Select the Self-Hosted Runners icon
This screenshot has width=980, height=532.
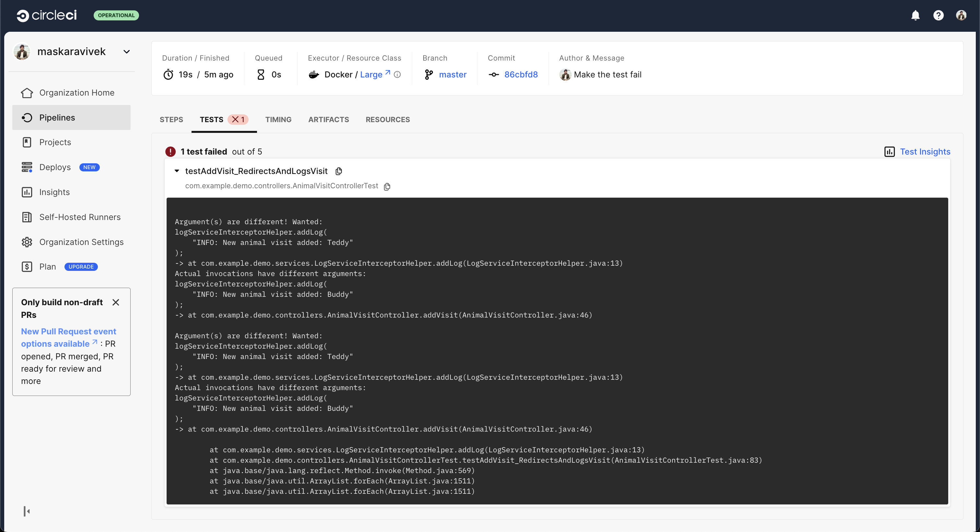click(x=27, y=217)
